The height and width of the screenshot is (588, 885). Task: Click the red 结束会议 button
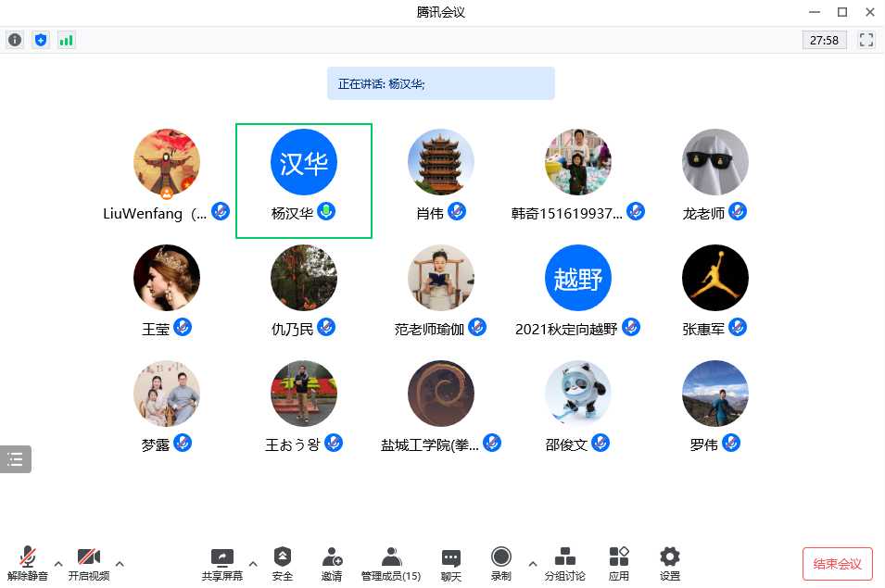[x=837, y=564]
